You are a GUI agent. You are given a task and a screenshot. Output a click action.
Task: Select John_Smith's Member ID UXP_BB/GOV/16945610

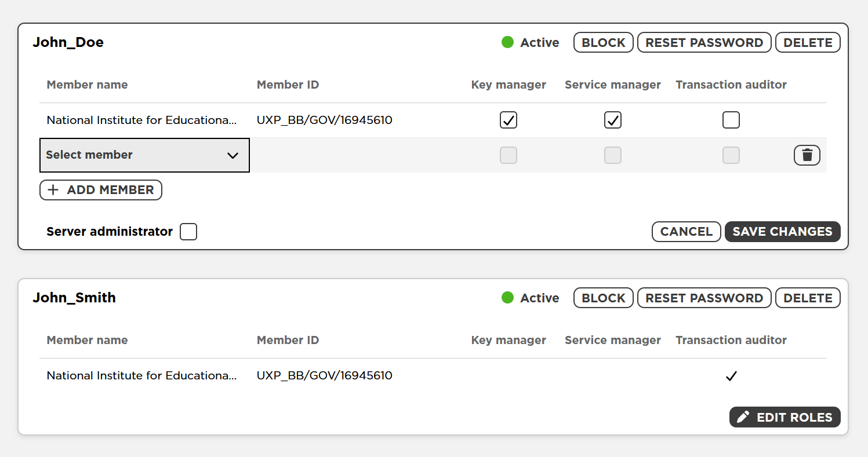point(324,375)
